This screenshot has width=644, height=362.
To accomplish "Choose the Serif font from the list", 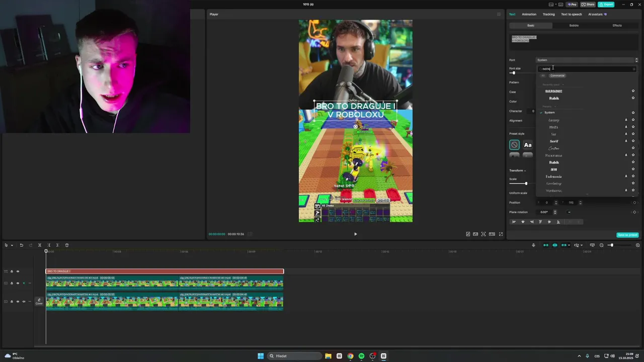I will point(554,141).
